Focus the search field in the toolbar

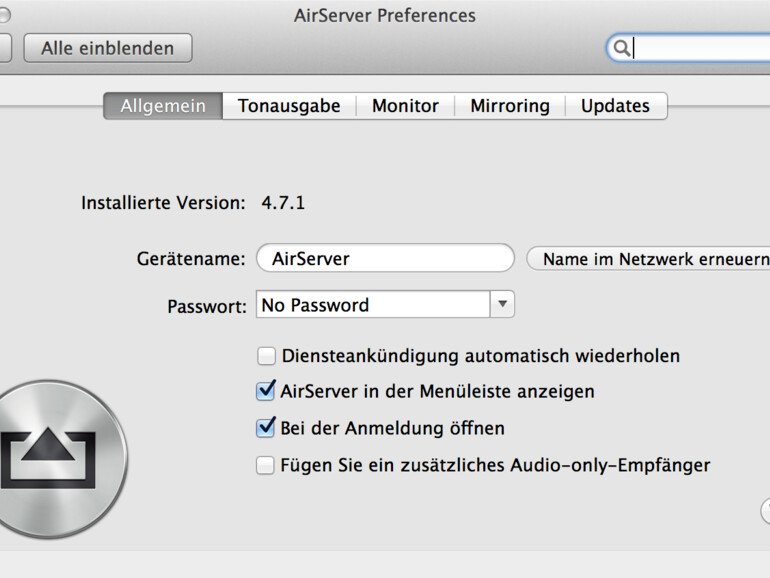point(700,48)
